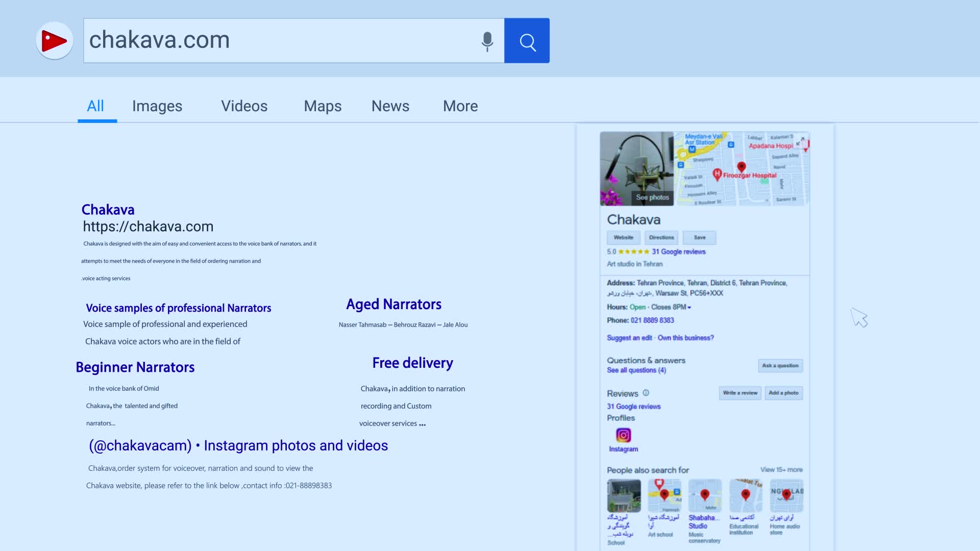The height and width of the screenshot is (551, 980).
Task: Click the https://chakava.com URL
Action: pyautogui.click(x=148, y=227)
